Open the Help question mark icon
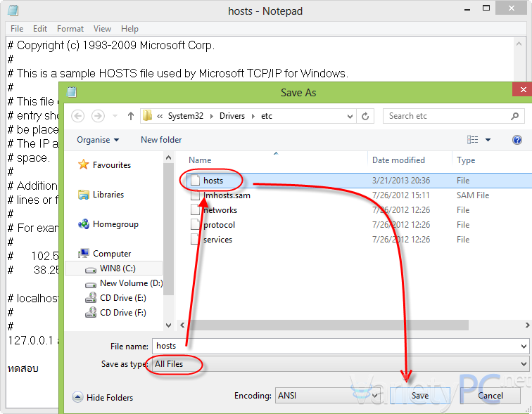This screenshot has width=532, height=414. tap(517, 140)
